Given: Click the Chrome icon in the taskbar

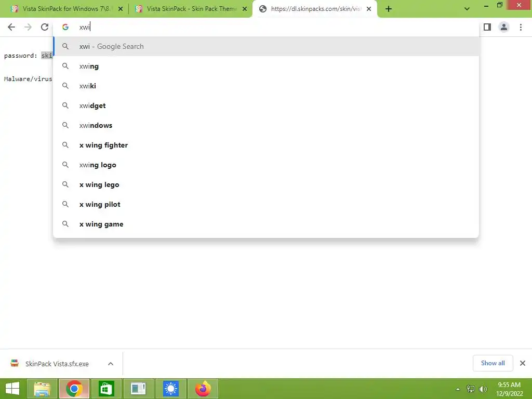Looking at the screenshot, I should [x=74, y=389].
